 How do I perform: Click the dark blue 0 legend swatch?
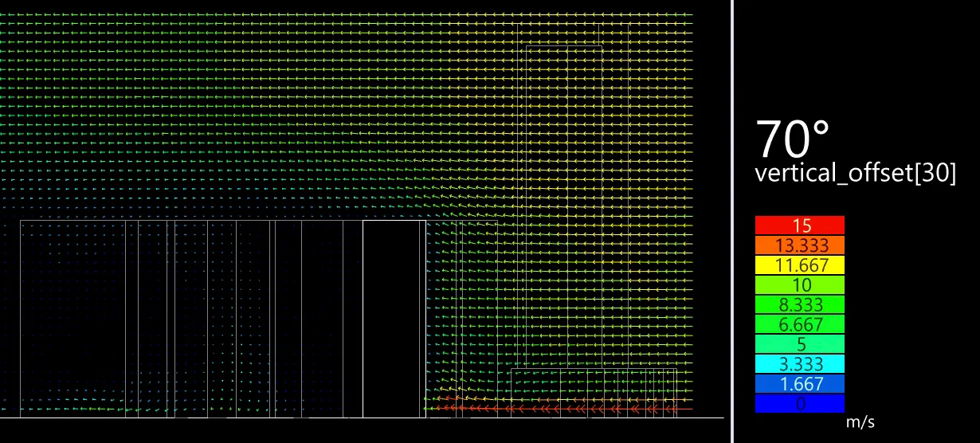point(800,404)
